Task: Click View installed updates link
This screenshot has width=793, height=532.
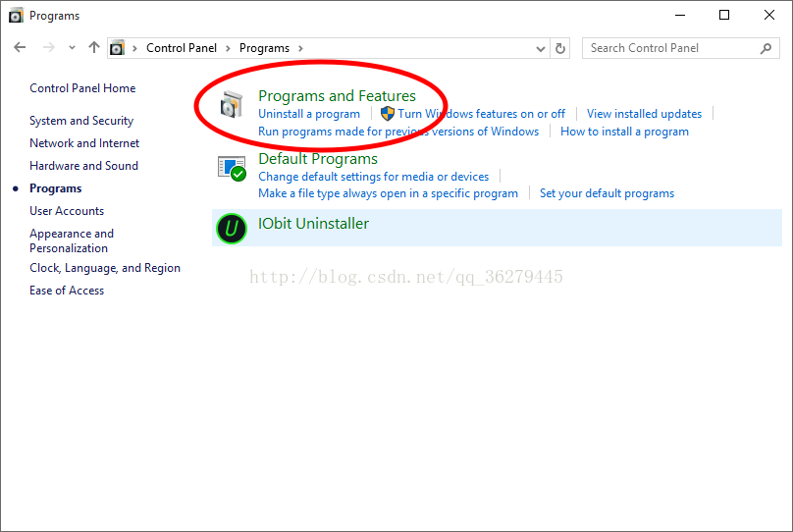Action: coord(644,114)
